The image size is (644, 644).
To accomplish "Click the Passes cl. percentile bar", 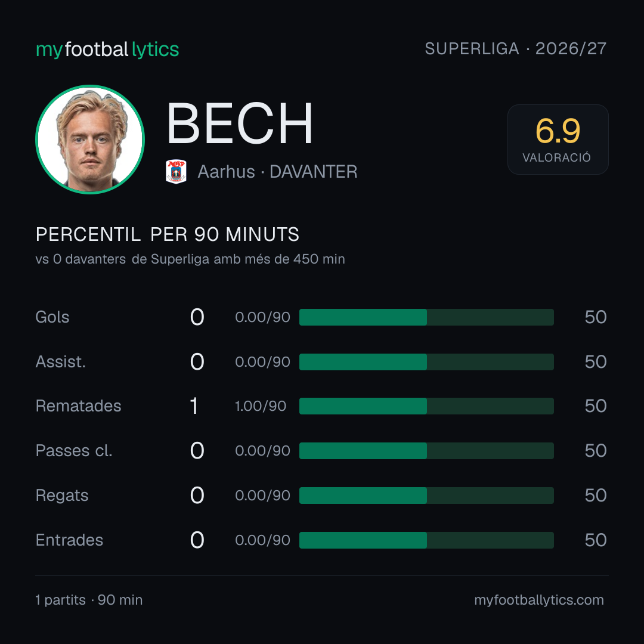I will (426, 451).
